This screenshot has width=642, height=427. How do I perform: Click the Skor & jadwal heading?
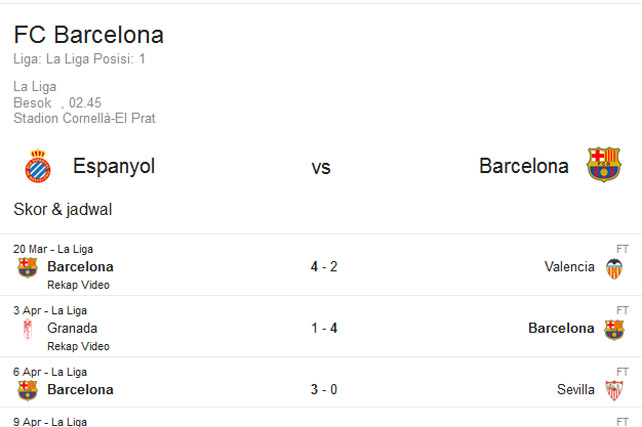[63, 210]
